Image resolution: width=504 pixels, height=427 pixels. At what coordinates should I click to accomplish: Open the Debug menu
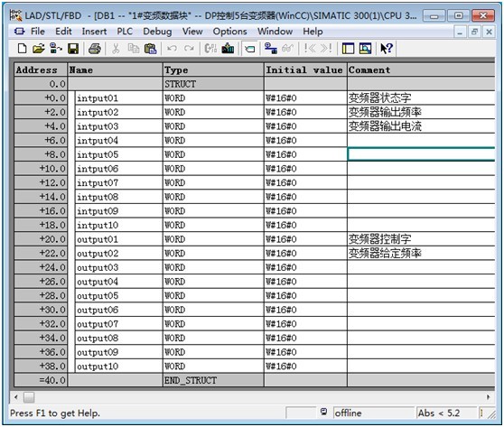pyautogui.click(x=157, y=32)
